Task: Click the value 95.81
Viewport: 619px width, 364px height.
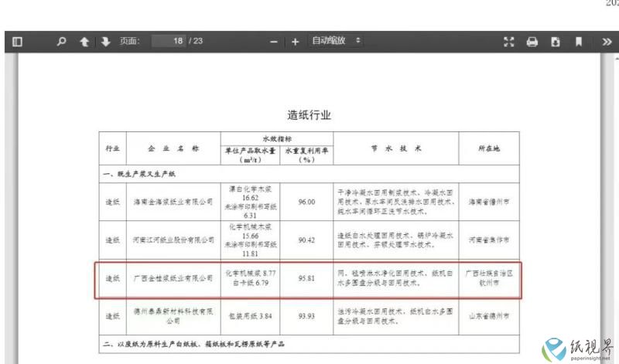Action: (x=306, y=278)
